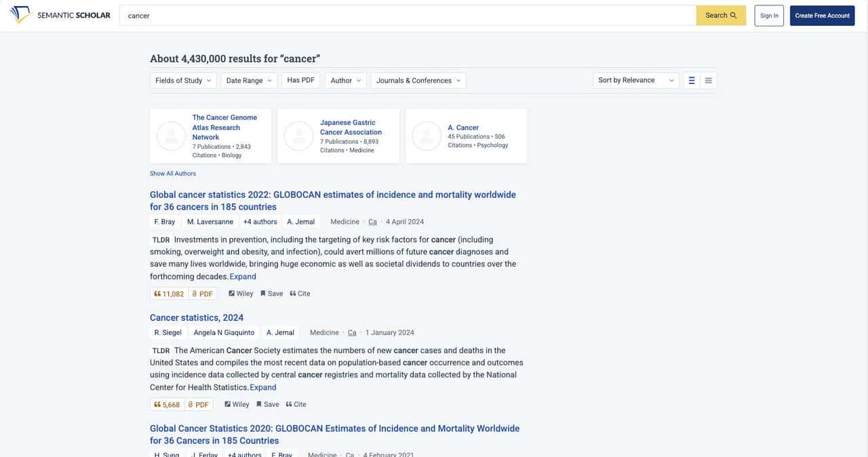Screen dimensions: 868x457
Task: Open Cancer statistics, 2024 paper title
Action: (x=197, y=317)
